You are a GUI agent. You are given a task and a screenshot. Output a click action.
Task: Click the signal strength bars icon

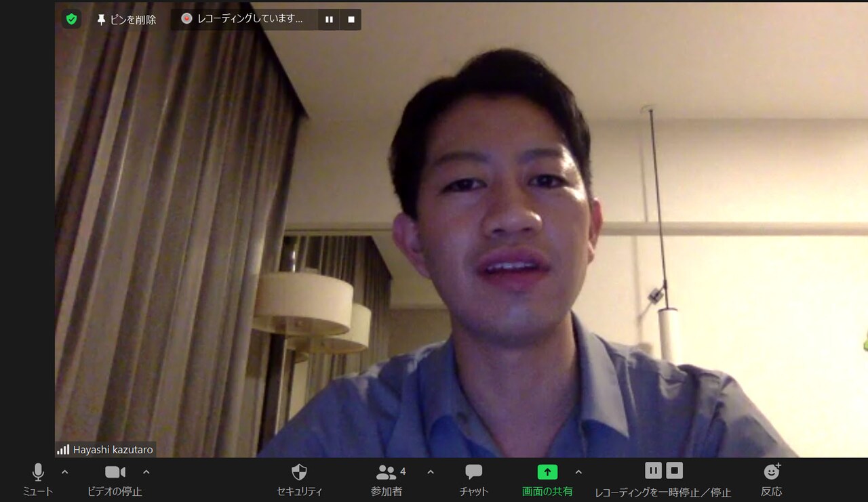click(63, 450)
